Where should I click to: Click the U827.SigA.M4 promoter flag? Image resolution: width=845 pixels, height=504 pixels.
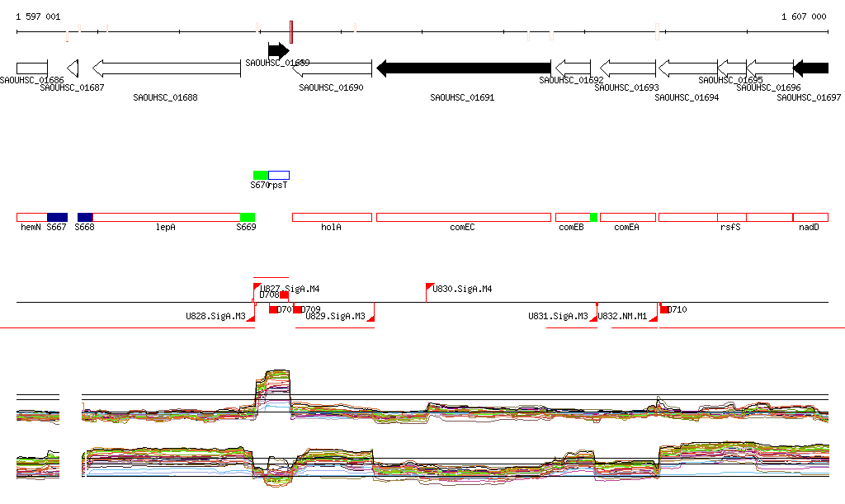pos(257,287)
